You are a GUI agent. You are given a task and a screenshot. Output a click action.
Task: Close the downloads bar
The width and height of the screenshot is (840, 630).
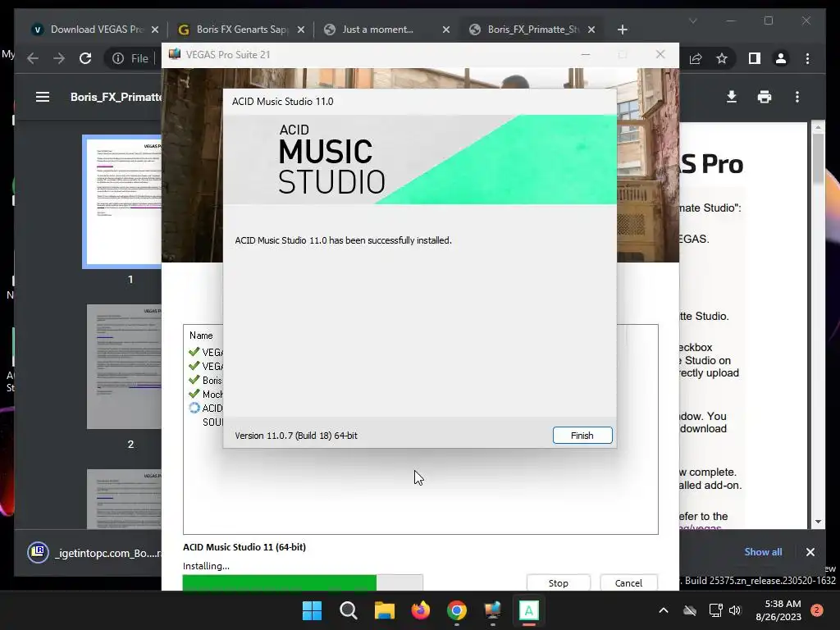click(x=810, y=552)
